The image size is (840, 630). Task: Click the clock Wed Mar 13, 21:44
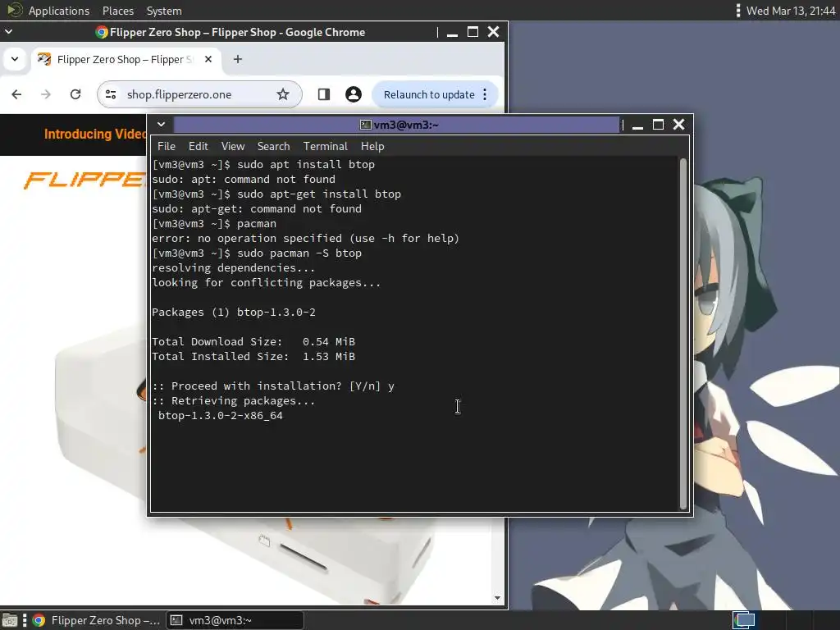point(791,11)
